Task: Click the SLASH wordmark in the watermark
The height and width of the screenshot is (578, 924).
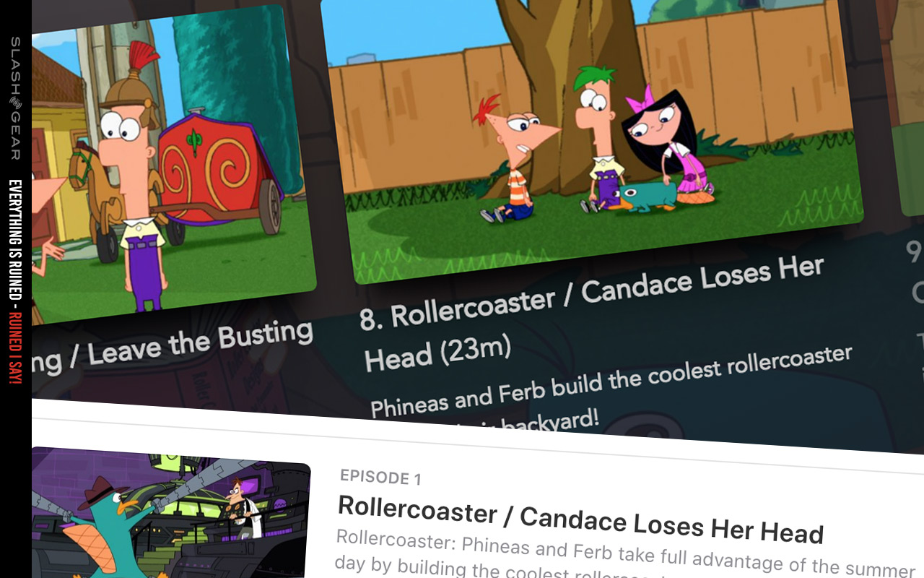Action: coord(15,67)
